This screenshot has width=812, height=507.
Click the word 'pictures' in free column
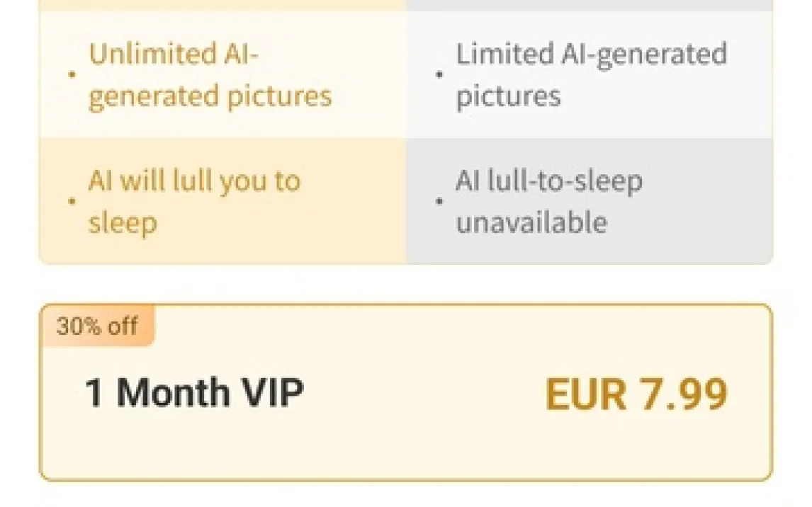point(508,96)
